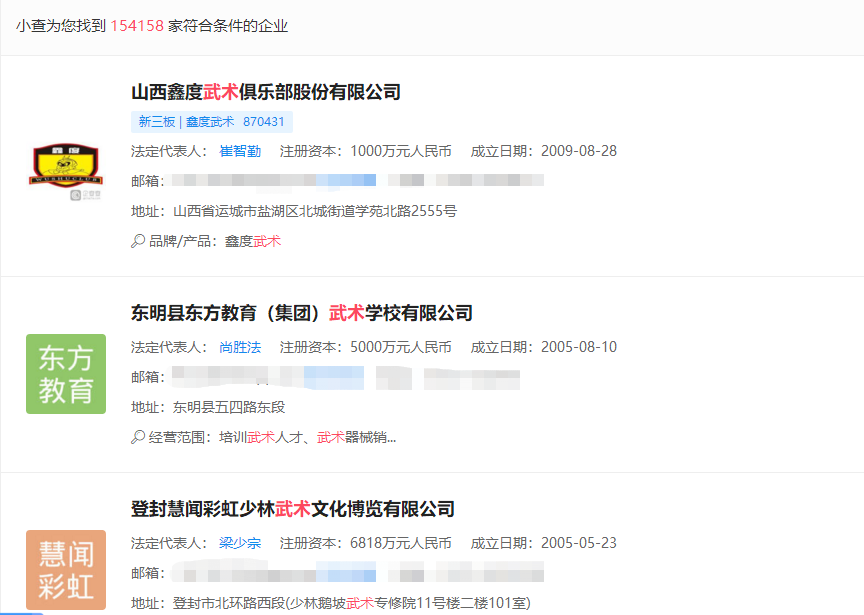The height and width of the screenshot is (615, 864).
Task: Click 经营范围 text 培训武术人才、武术器械销...
Action: pyautogui.click(x=307, y=437)
